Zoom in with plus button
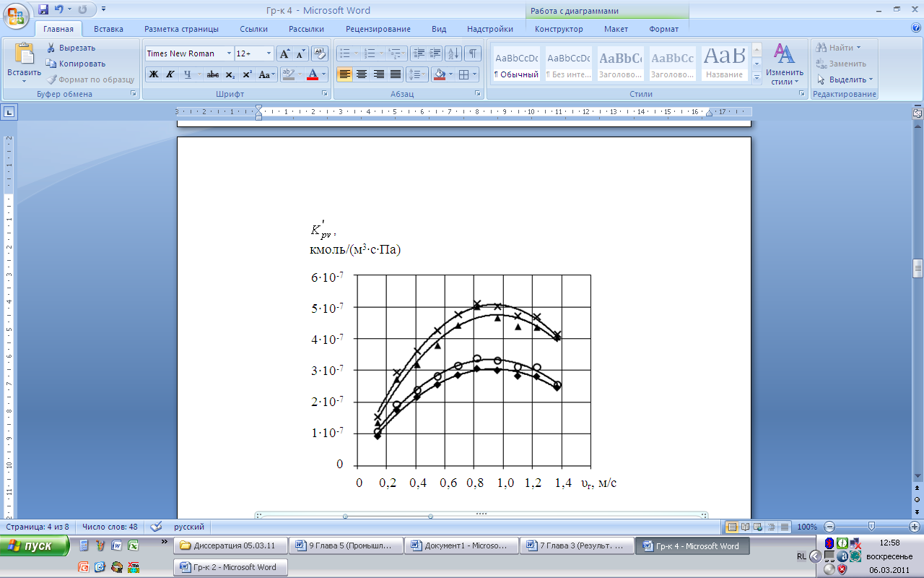This screenshot has height=578, width=924. tap(914, 527)
